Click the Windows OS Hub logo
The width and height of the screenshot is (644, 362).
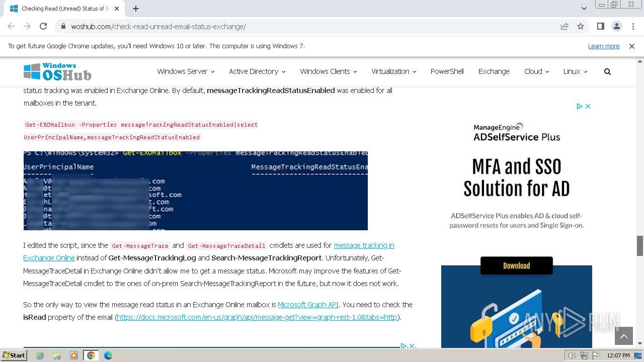[x=57, y=72]
